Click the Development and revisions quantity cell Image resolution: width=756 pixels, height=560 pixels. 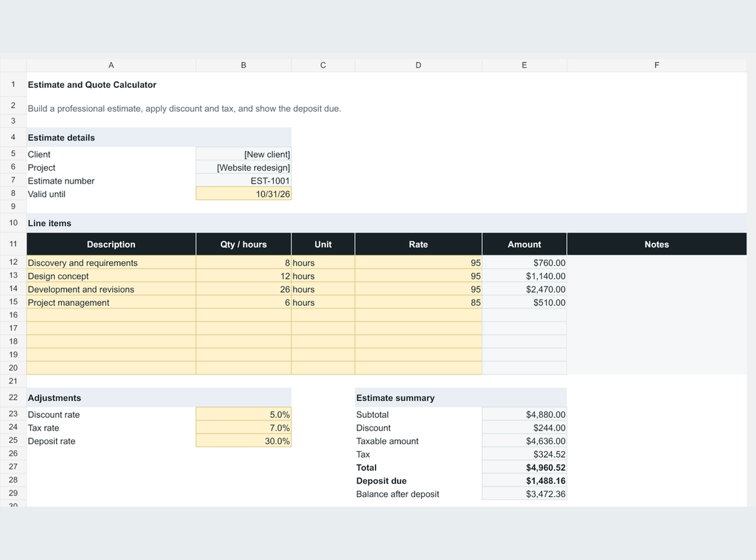[244, 289]
